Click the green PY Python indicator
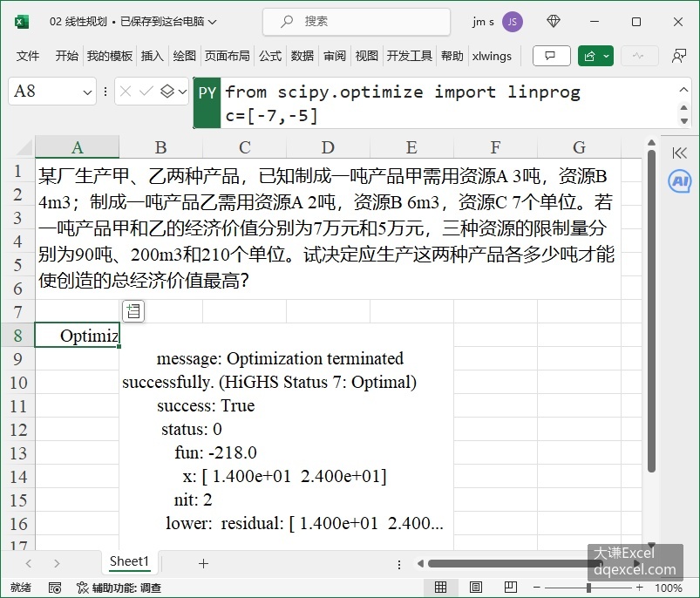This screenshot has height=598, width=700. click(x=207, y=103)
